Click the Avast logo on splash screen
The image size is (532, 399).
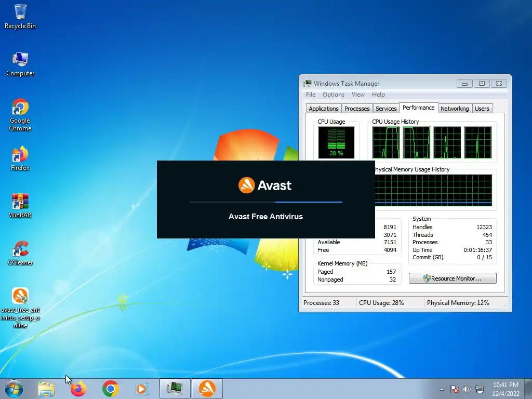pyautogui.click(x=264, y=185)
